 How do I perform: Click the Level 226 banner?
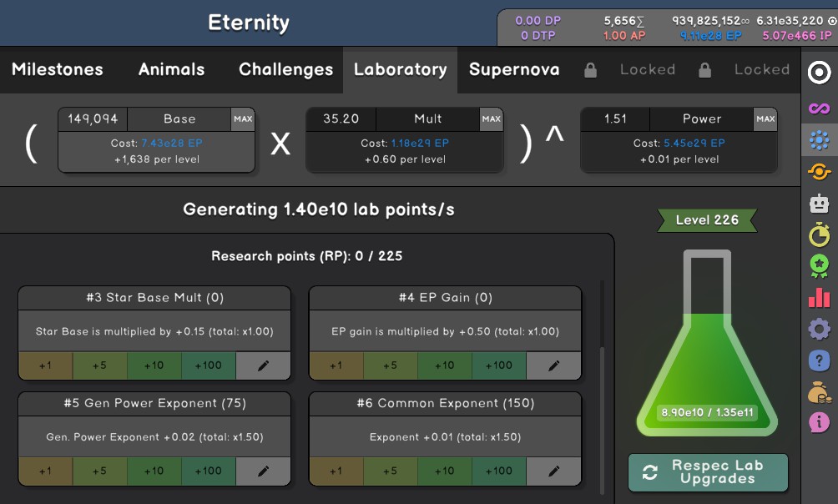coord(707,220)
